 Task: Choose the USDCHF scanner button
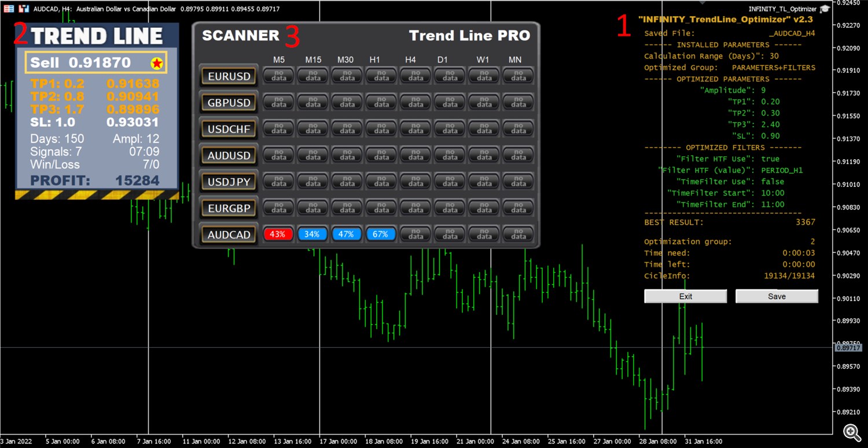pos(229,129)
